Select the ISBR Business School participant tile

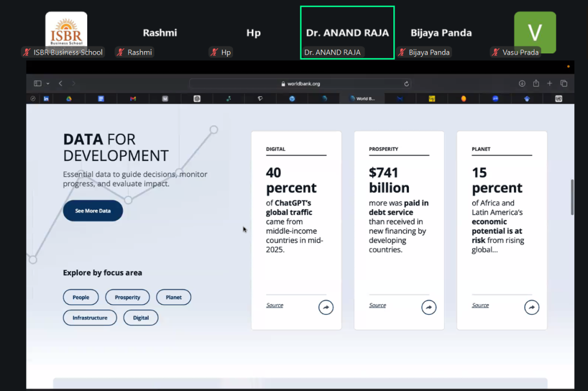pyautogui.click(x=66, y=33)
